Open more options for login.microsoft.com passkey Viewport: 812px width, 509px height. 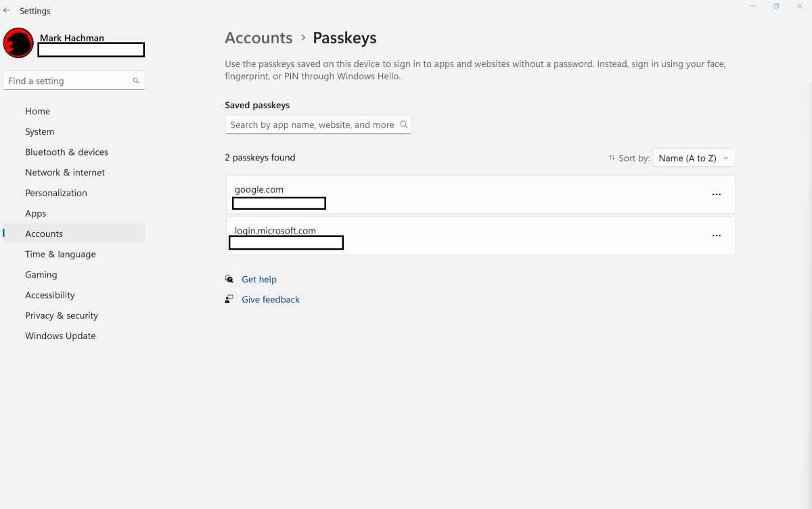(x=717, y=235)
